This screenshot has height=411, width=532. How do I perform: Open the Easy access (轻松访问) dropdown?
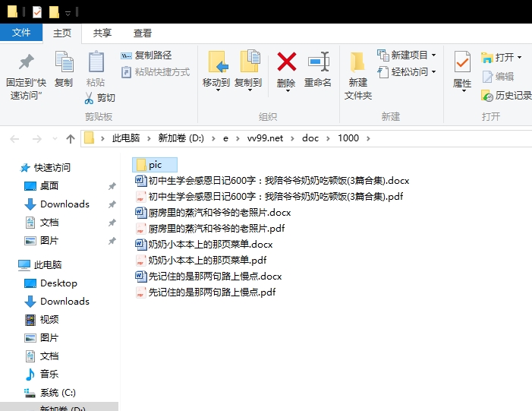tap(407, 72)
